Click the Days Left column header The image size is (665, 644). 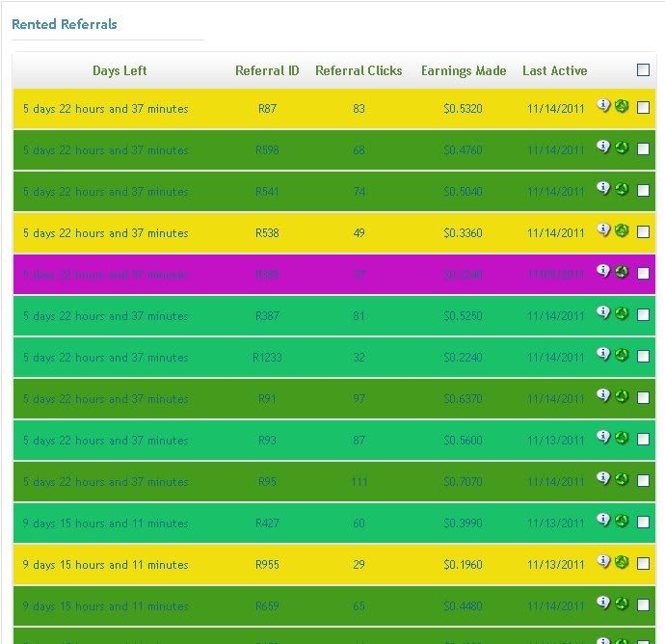[120, 70]
